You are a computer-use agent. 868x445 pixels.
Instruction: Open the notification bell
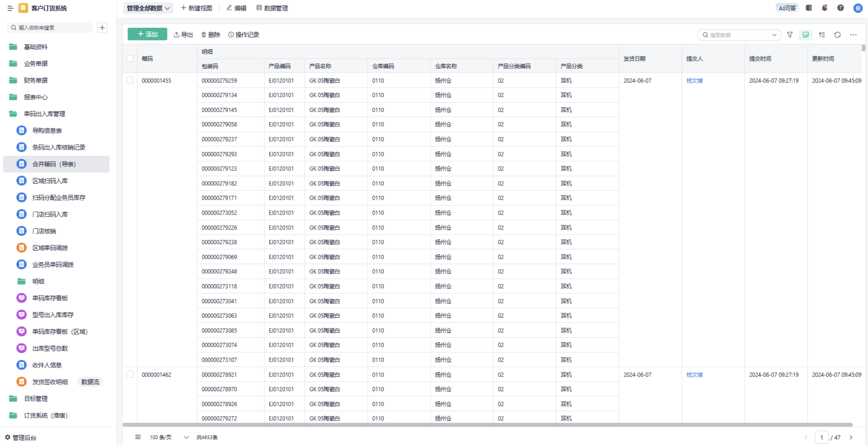824,8
